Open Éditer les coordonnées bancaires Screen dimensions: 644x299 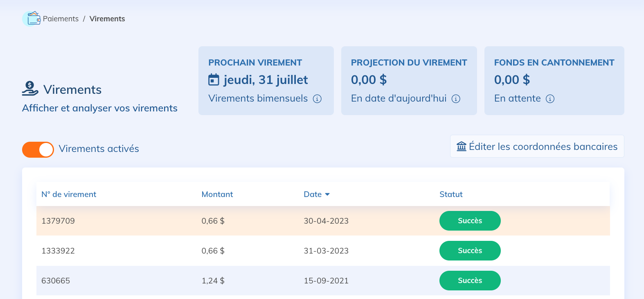click(537, 146)
